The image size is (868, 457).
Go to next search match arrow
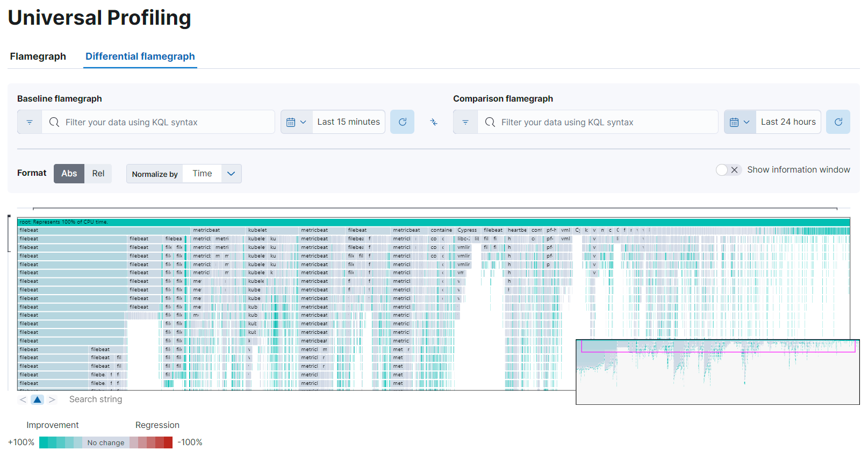coord(52,399)
